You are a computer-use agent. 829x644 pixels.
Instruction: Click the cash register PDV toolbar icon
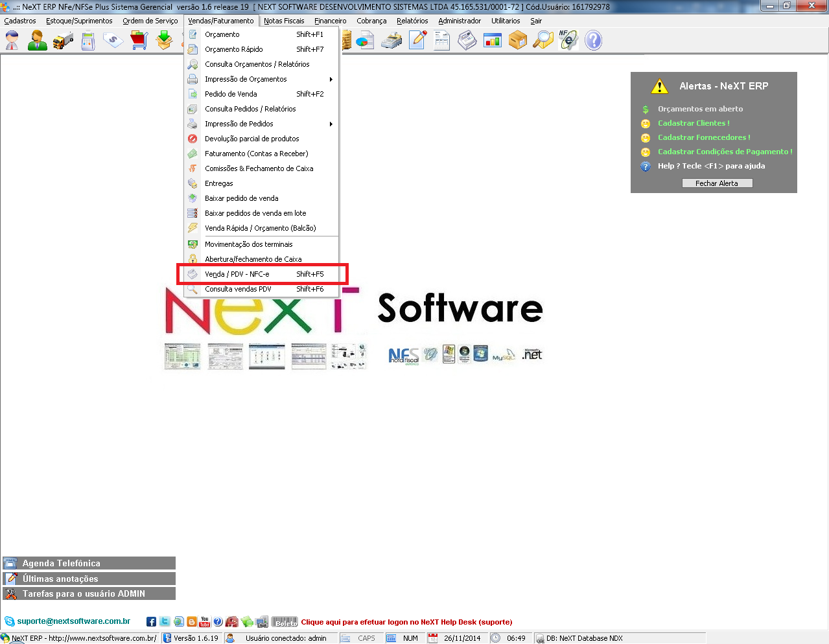pos(467,41)
